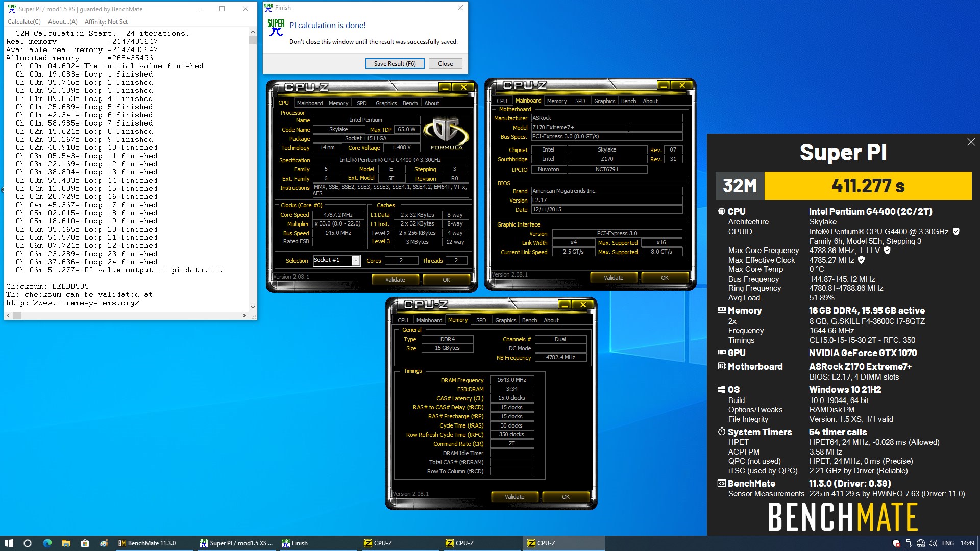Click the 411.277 s result banner
Viewport: 980px width, 551px height.
[x=868, y=186]
